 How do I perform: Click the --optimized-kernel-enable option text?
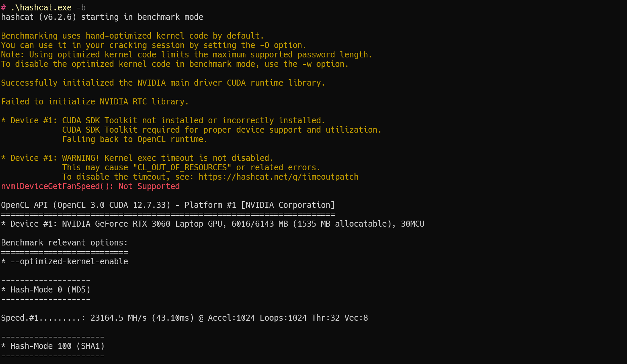click(69, 262)
